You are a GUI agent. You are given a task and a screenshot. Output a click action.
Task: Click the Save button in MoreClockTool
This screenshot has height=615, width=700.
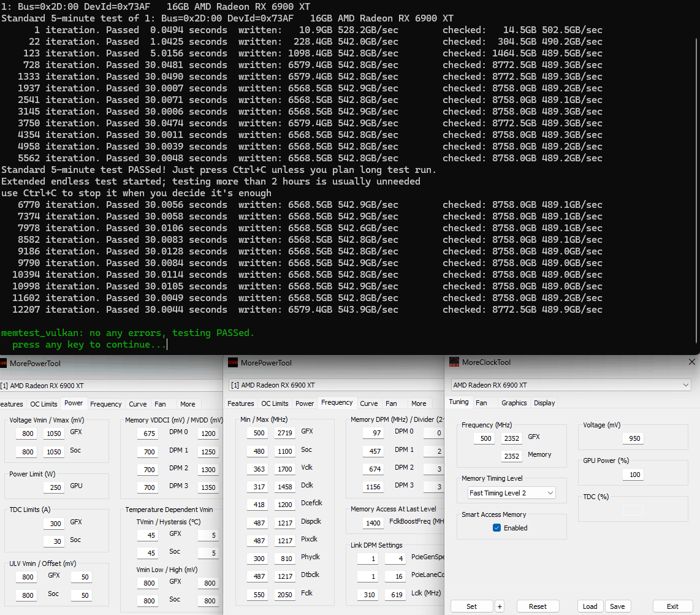617,606
